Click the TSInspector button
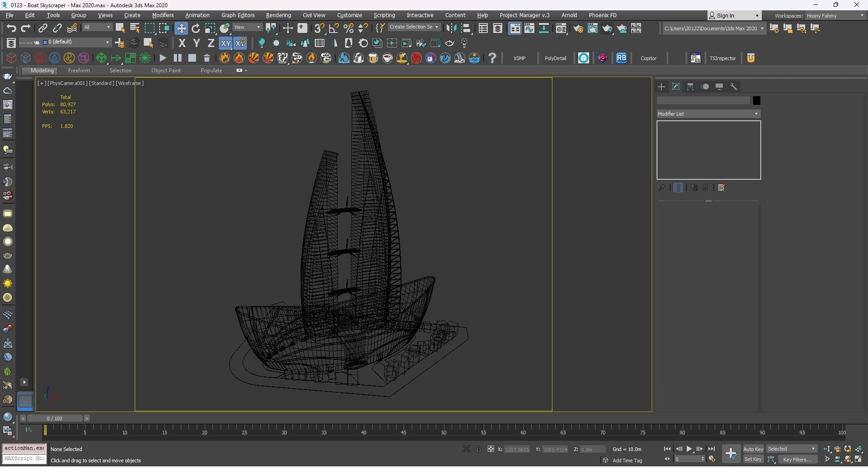Viewport: 868px width, 470px height. click(x=722, y=58)
